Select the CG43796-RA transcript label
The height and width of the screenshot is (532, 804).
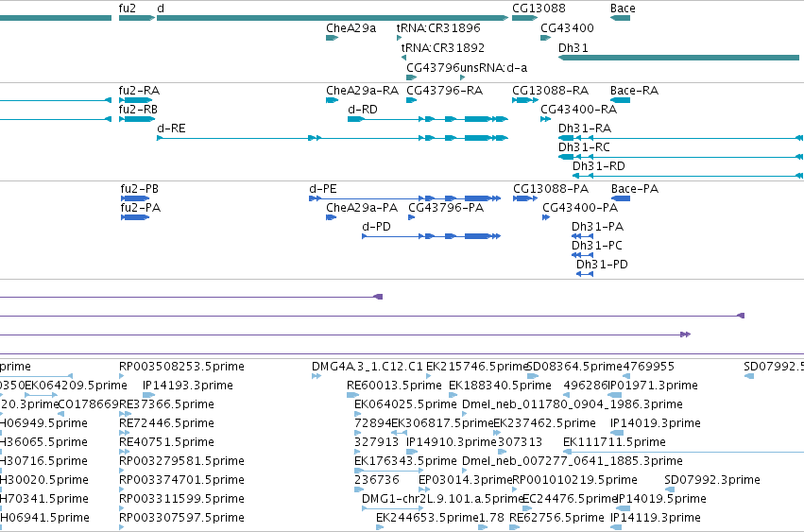click(x=445, y=91)
